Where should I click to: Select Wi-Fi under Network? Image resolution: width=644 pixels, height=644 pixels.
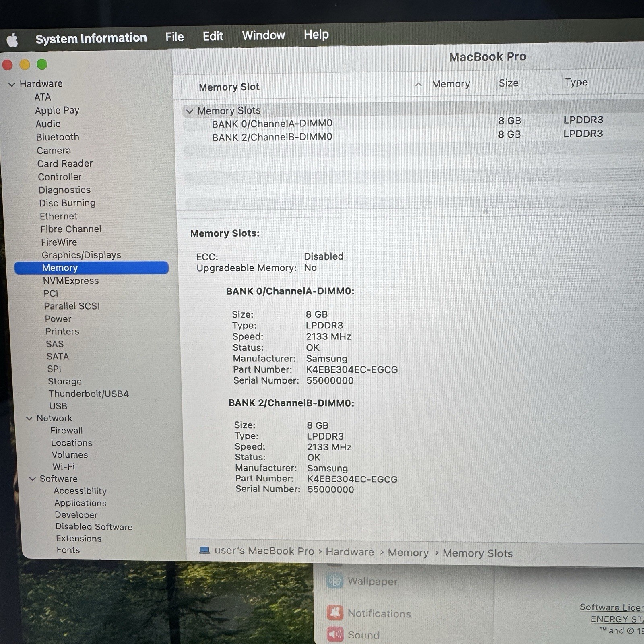click(64, 467)
